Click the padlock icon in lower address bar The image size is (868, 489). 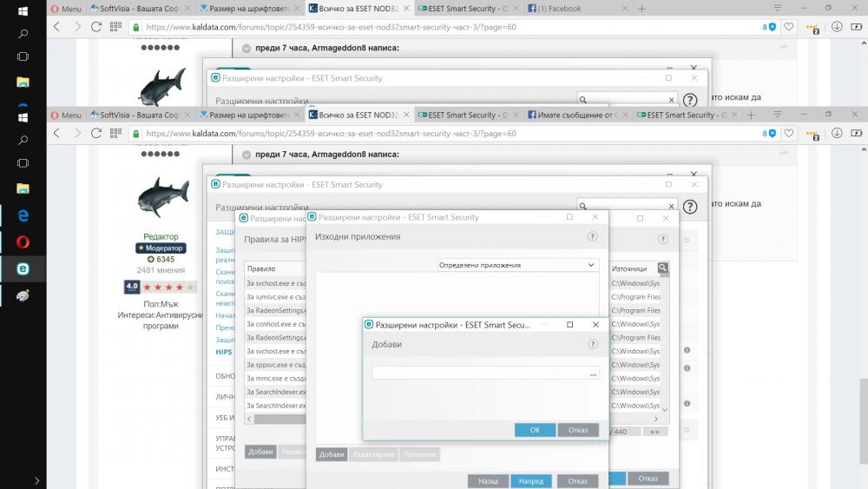[x=136, y=134]
